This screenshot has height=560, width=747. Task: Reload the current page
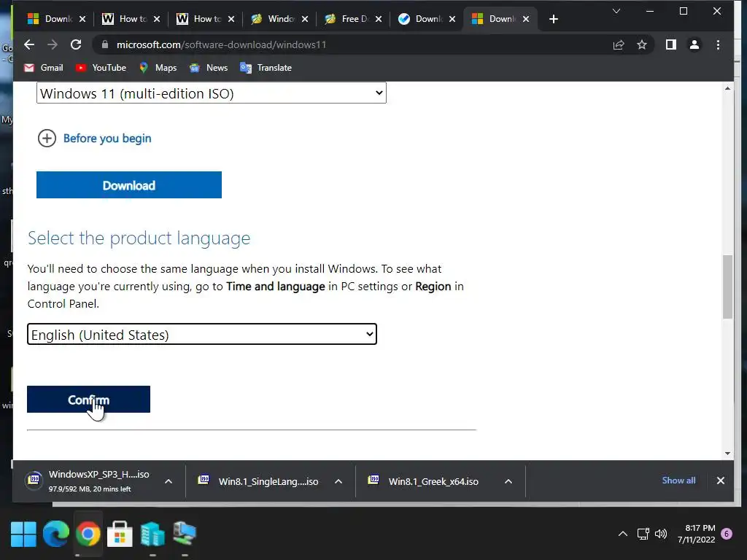coord(76,44)
